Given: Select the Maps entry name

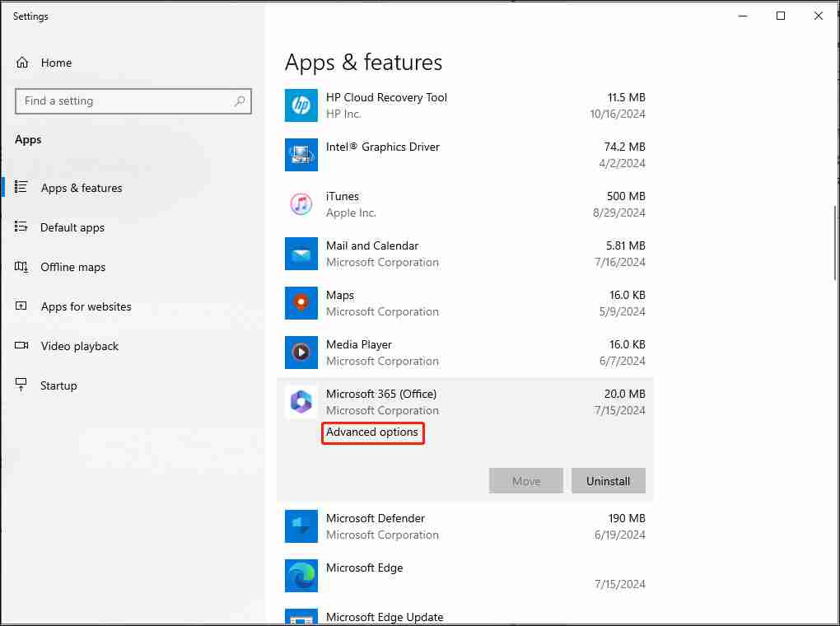Looking at the screenshot, I should [x=340, y=296].
